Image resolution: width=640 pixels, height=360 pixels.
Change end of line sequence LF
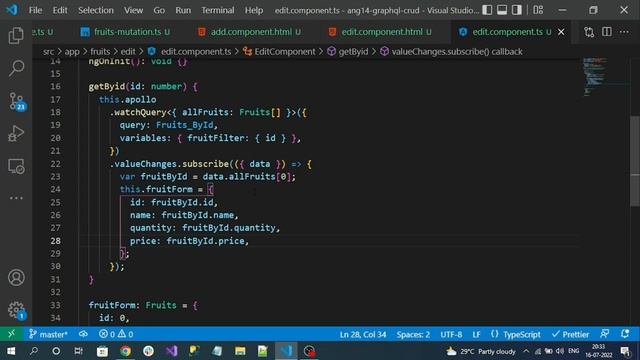coord(476,334)
